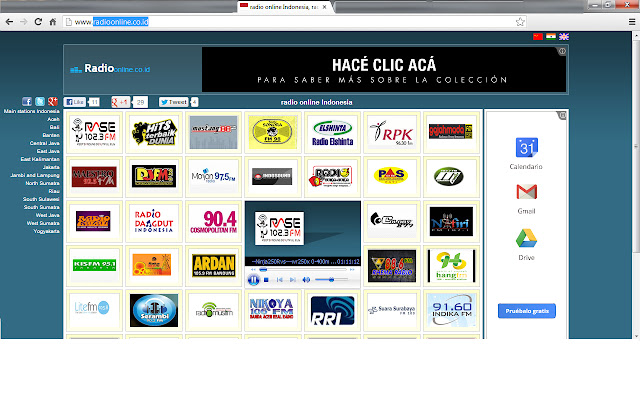Open Motion 97.5 FM station
Screen dimensions: 640x400
pos(213,177)
